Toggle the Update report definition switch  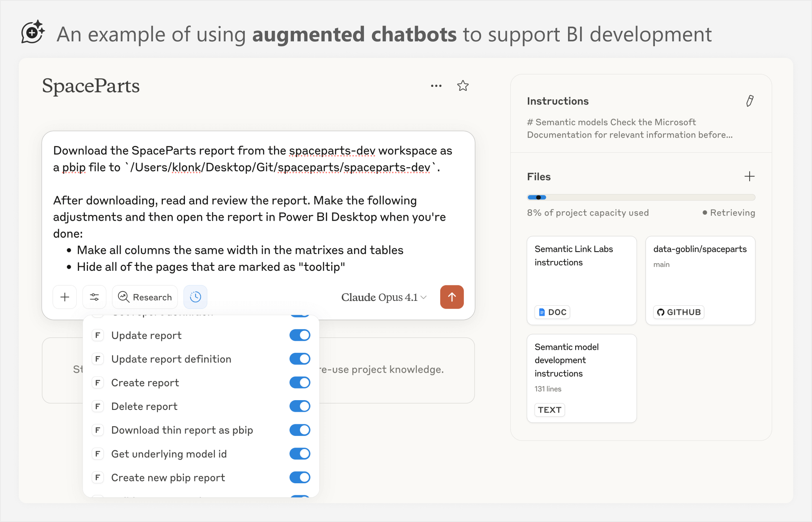[300, 359]
